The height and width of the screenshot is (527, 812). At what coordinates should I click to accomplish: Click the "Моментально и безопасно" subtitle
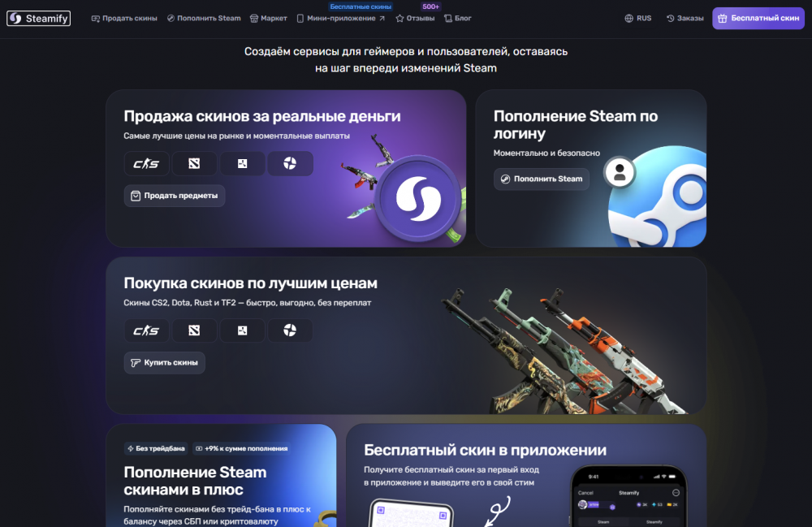point(546,153)
